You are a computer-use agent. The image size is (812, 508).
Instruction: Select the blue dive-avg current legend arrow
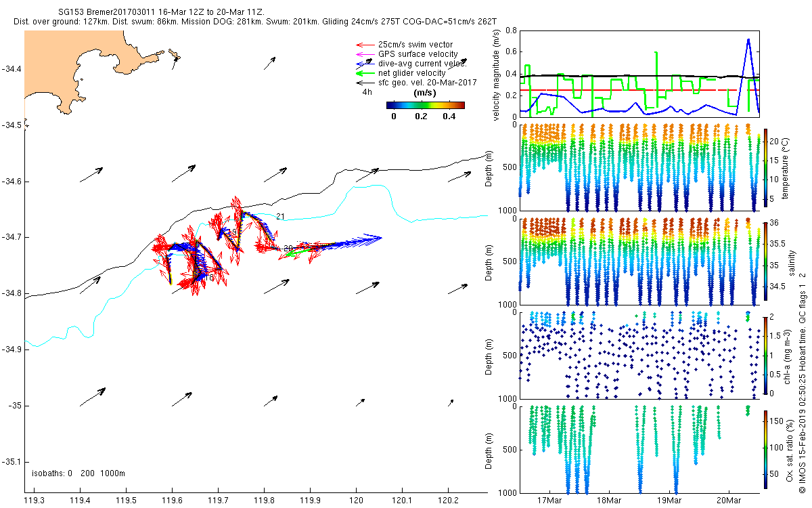click(365, 63)
